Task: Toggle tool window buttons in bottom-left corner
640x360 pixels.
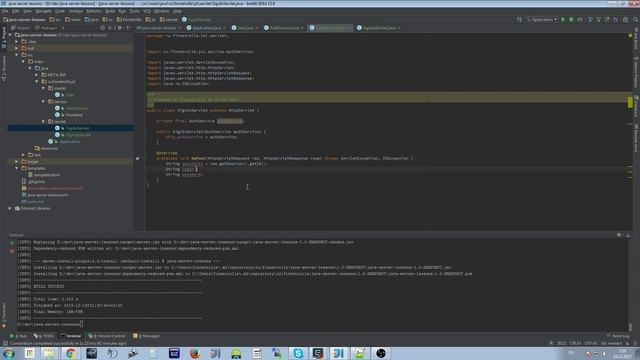Action: click(5, 343)
